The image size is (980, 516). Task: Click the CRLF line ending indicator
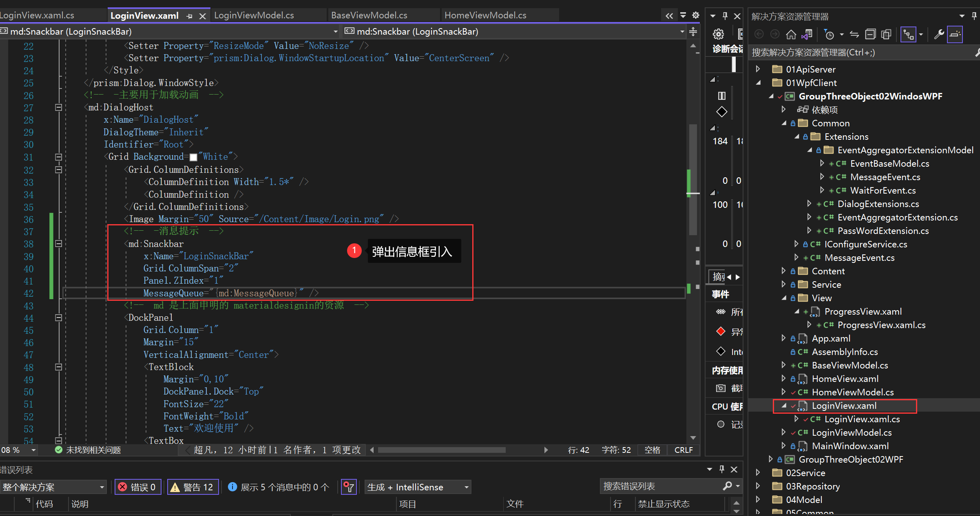pos(684,450)
